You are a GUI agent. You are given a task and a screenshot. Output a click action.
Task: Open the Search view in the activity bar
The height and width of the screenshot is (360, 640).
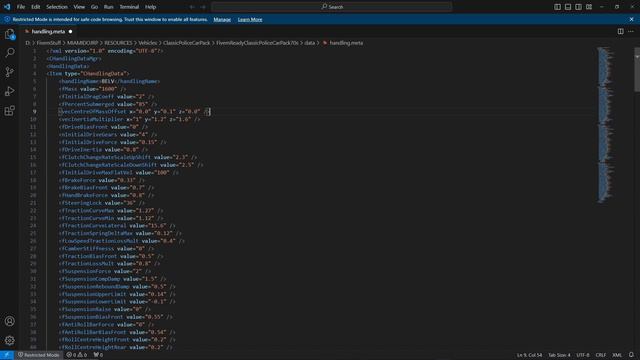pyautogui.click(x=9, y=53)
